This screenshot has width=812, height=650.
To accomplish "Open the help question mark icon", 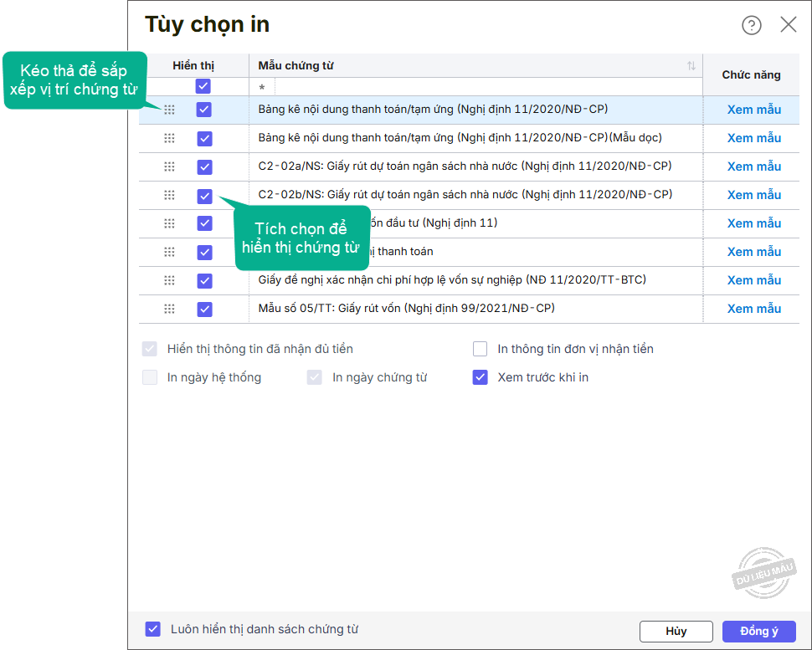I will [x=752, y=25].
